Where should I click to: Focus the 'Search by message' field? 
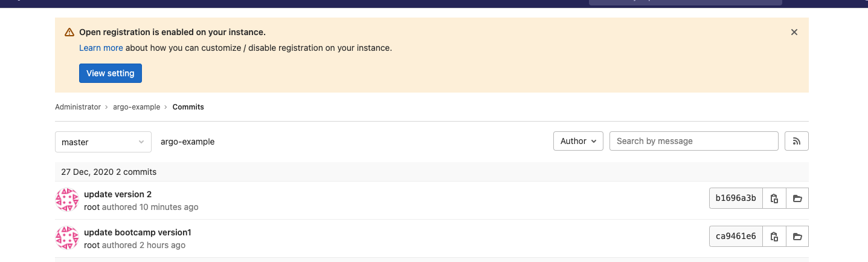coord(693,141)
